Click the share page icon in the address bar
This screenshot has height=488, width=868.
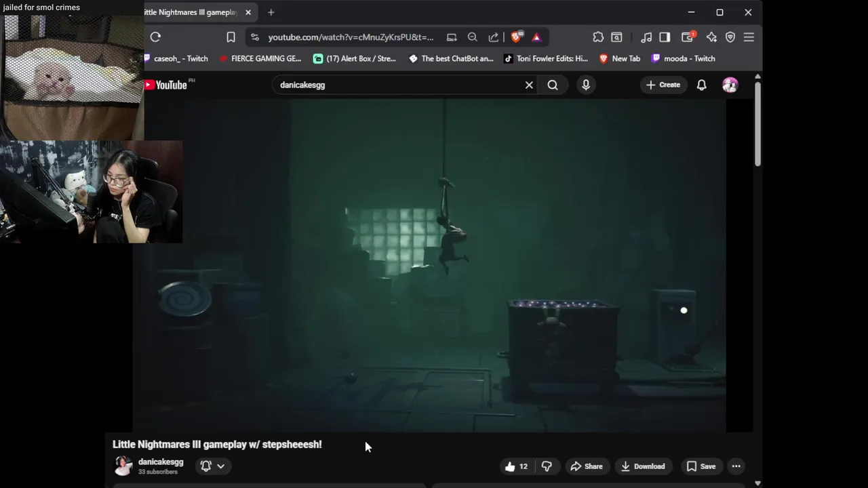494,37
